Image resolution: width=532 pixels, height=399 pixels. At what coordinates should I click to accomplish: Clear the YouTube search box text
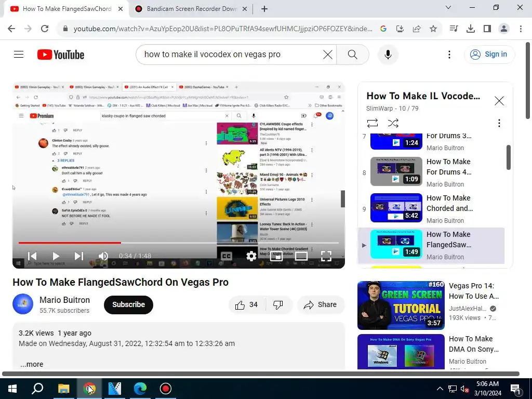[x=328, y=55]
